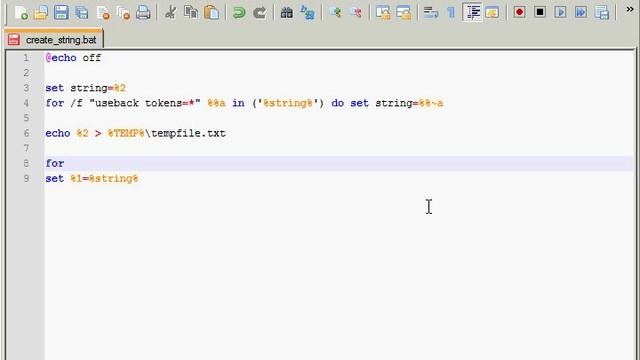The height and width of the screenshot is (360, 640).
Task: Redo the last undone edit
Action: [260, 13]
